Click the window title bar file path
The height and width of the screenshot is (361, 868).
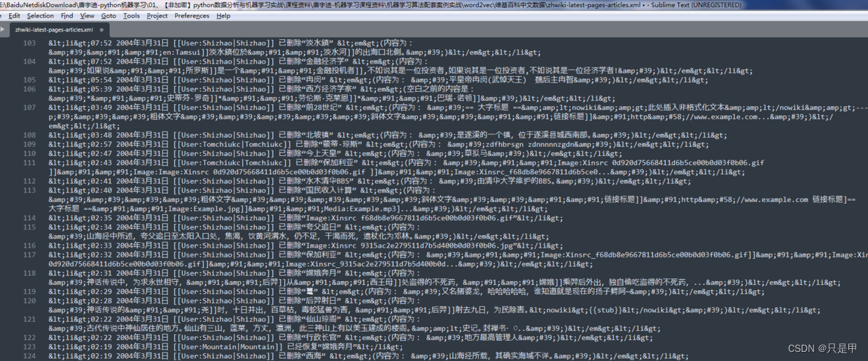[319, 5]
